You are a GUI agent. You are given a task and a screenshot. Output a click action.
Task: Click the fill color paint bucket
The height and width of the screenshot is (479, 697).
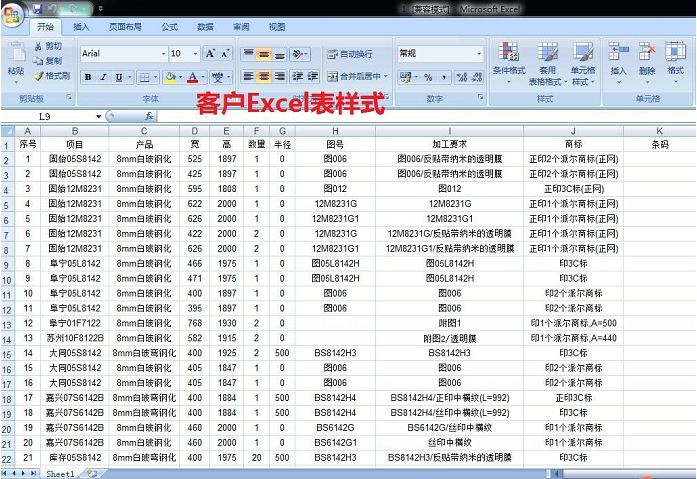click(170, 77)
